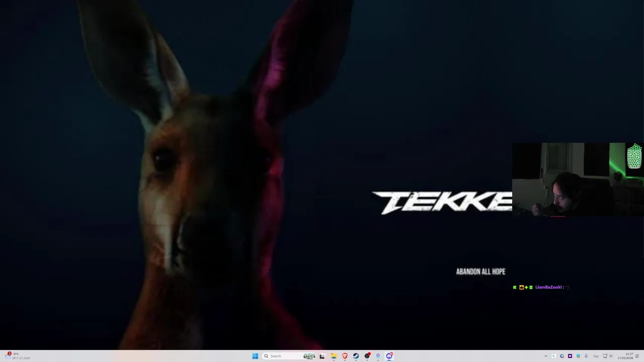Show hidden system tray icons
The image size is (644, 362).
point(546,356)
